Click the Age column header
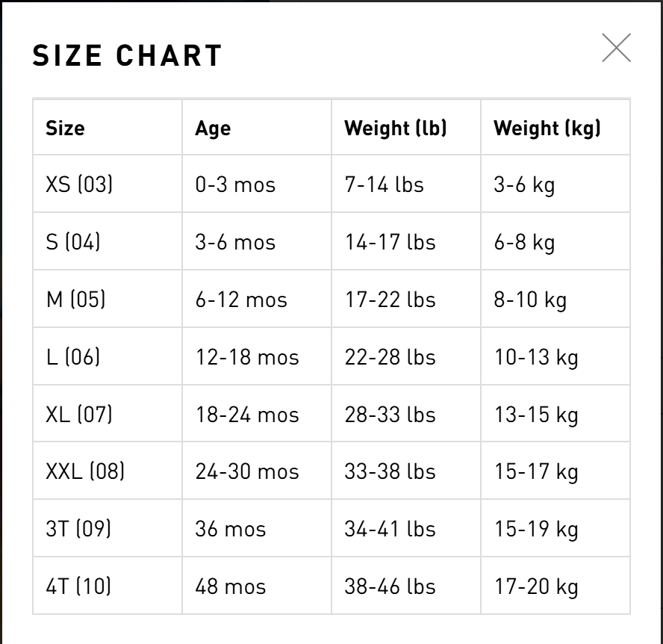The width and height of the screenshot is (663, 644). (x=213, y=128)
